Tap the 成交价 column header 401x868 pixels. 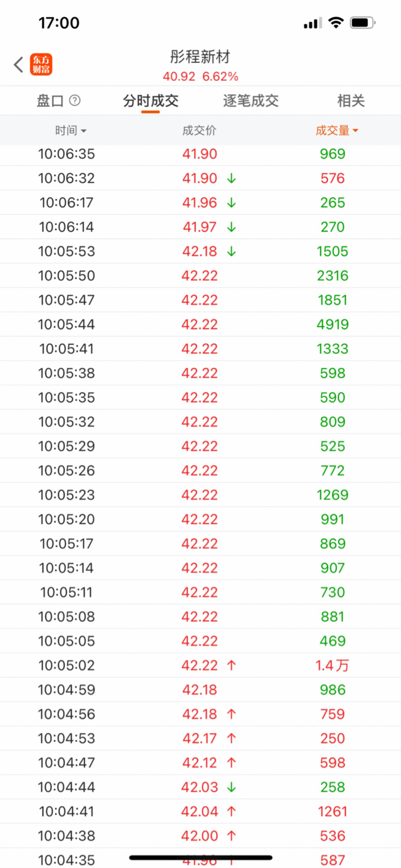[x=199, y=130]
